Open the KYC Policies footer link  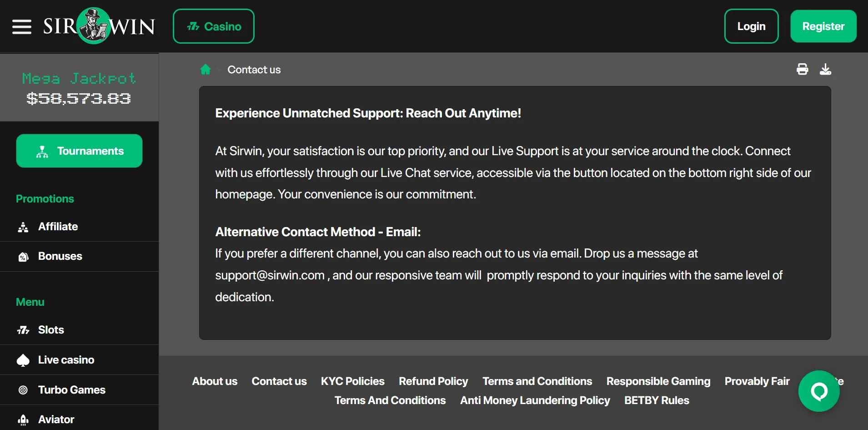click(x=352, y=381)
